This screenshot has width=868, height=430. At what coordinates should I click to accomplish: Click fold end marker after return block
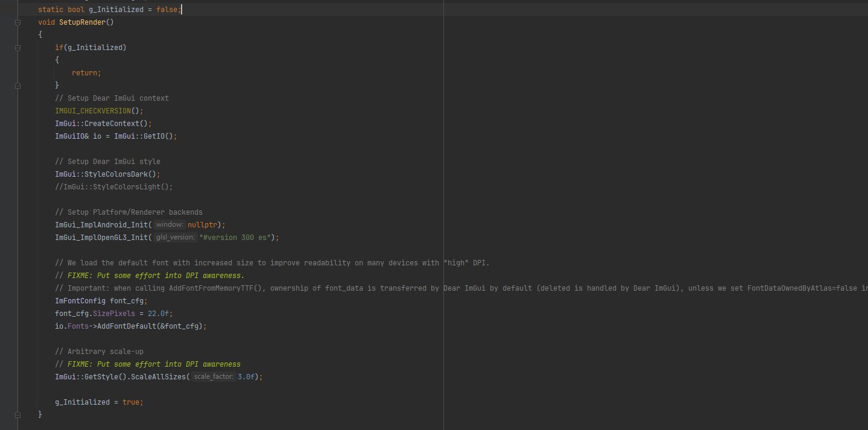(17, 86)
